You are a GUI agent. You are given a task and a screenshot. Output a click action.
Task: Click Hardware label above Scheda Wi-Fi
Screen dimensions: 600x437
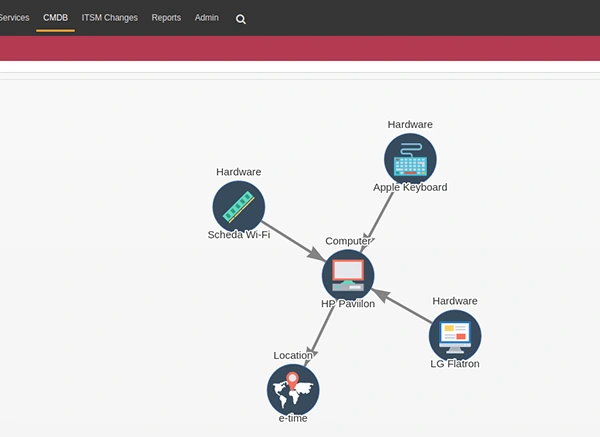[239, 172]
